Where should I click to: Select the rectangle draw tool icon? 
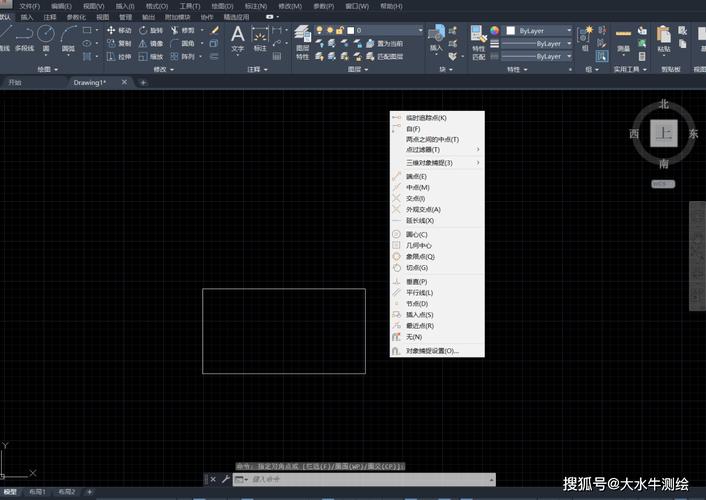pyautogui.click(x=87, y=30)
